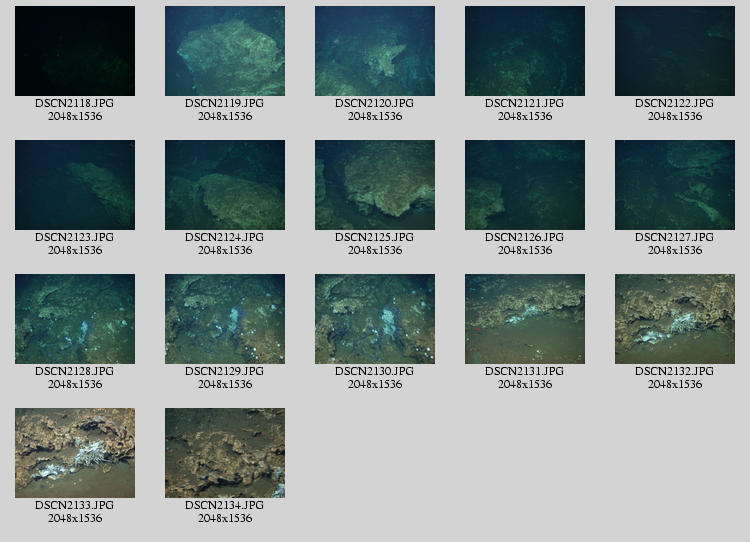The width and height of the screenshot is (750, 542).
Task: Click the DSCN2118.JPG filename label
Action: pos(75,103)
